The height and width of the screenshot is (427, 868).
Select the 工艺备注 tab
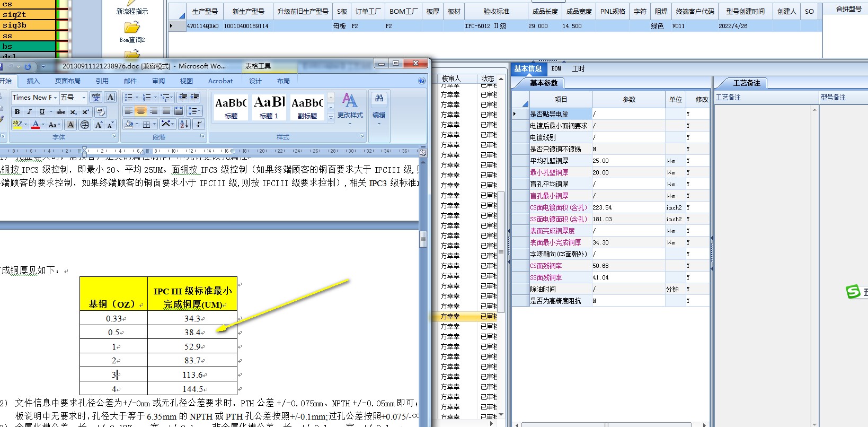tap(747, 83)
